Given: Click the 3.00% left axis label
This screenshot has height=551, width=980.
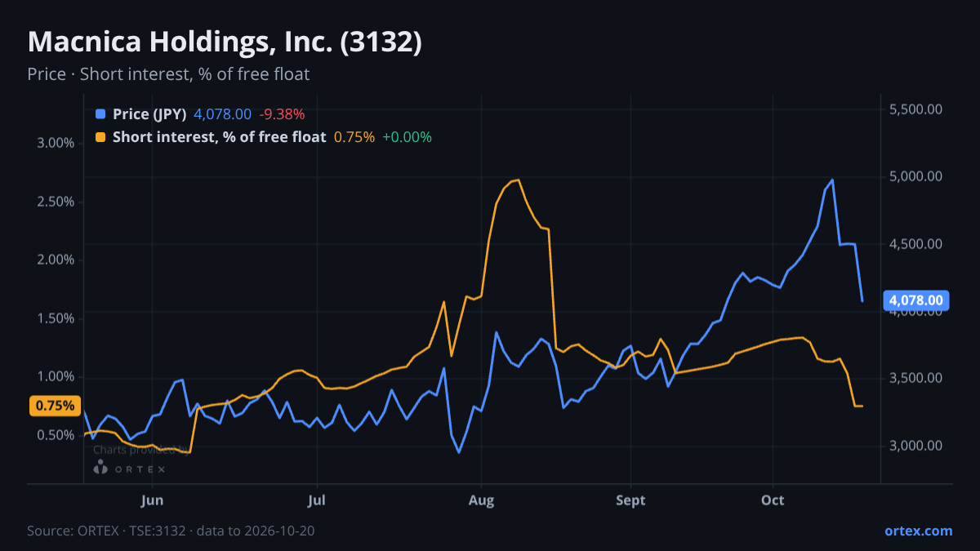Looking at the screenshot, I should tap(56, 143).
